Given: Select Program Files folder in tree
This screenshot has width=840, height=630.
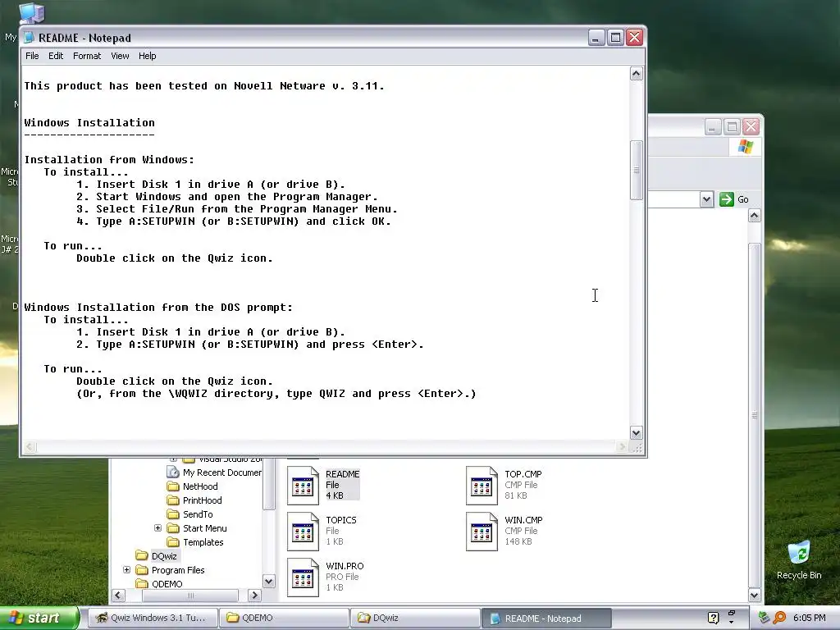Looking at the screenshot, I should click(x=178, y=570).
